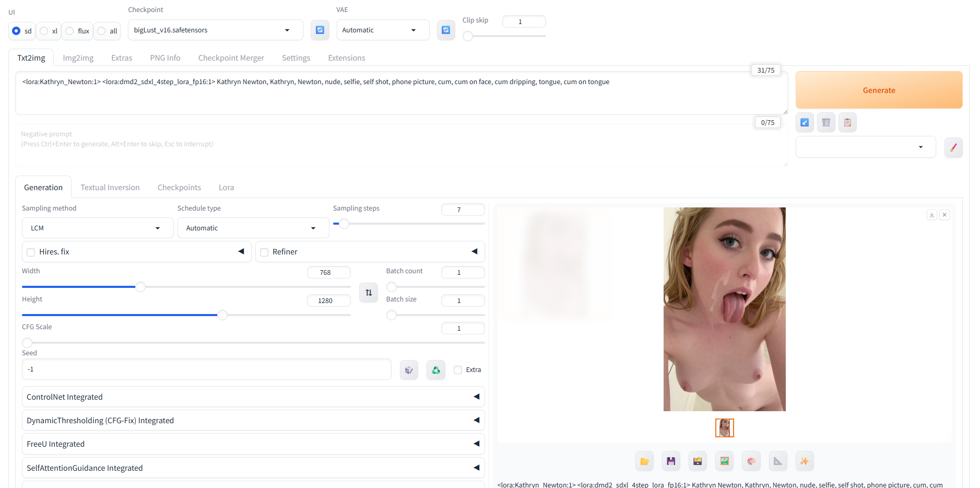Save the image with the floppy disk icon
Image resolution: width=980 pixels, height=488 pixels.
[x=671, y=461]
